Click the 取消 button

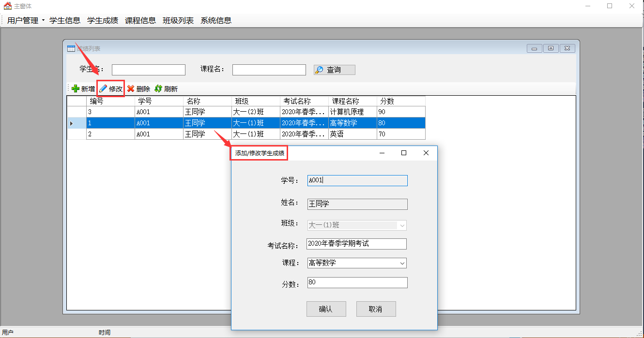[x=376, y=309]
